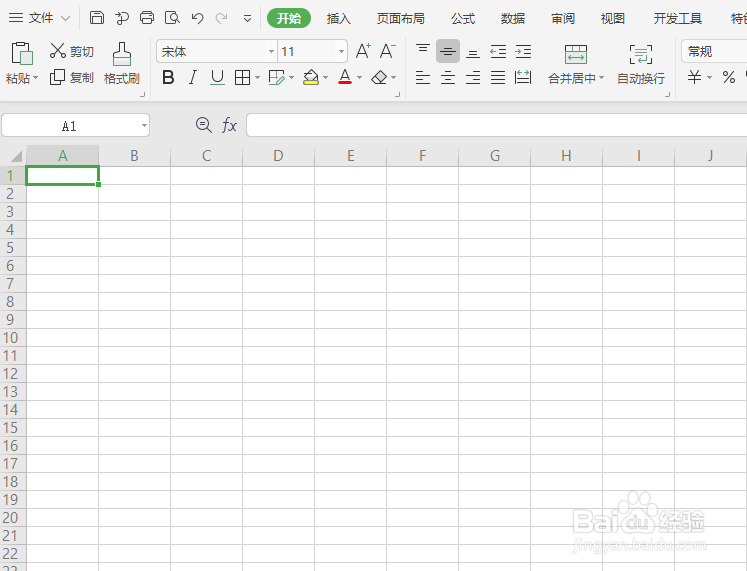Switch to the 插入 tab
Screen dimensions: 747x571
click(339, 19)
